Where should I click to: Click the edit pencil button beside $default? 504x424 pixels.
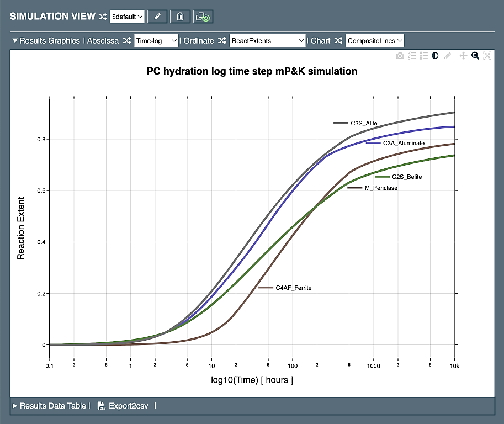[157, 17]
